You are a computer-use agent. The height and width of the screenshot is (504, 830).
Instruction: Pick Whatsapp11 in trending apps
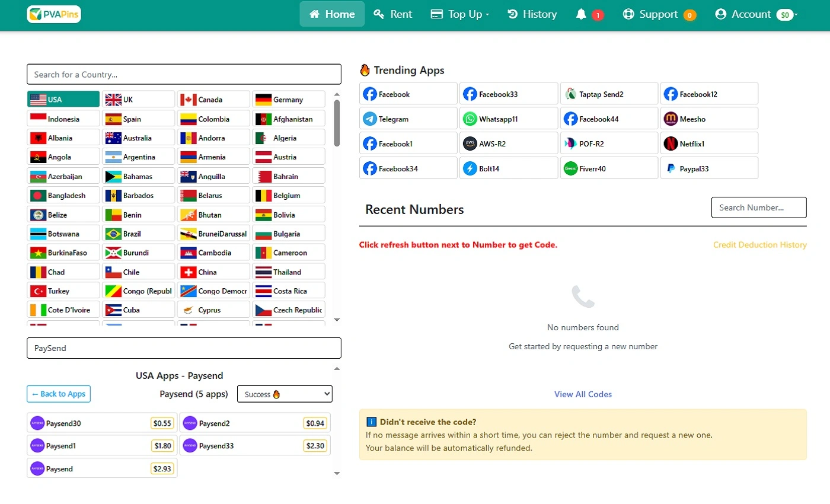pos(509,119)
